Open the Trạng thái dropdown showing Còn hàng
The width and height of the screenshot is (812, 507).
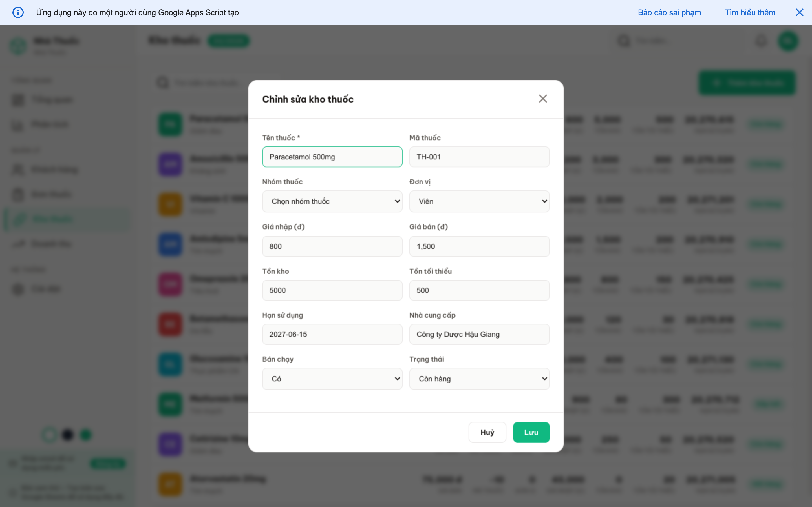pos(479,379)
